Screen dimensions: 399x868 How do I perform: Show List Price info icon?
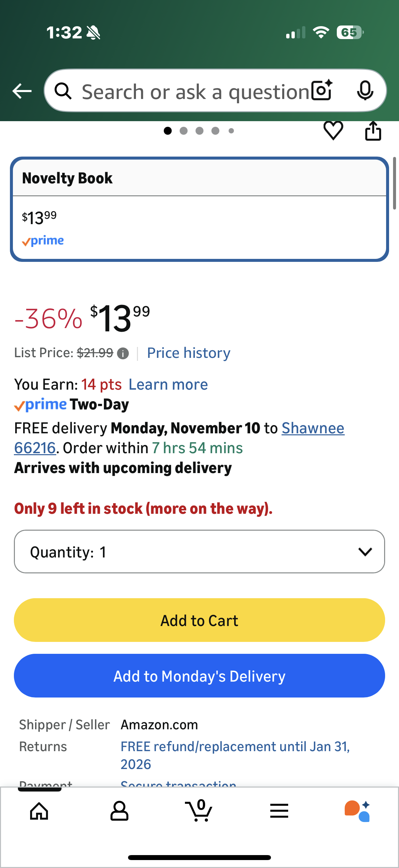click(x=123, y=354)
